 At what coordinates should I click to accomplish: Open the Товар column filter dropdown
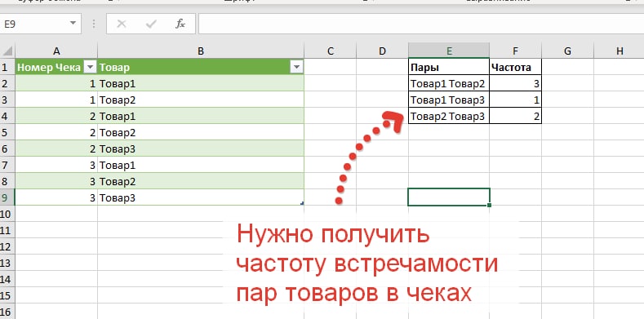pos(295,68)
